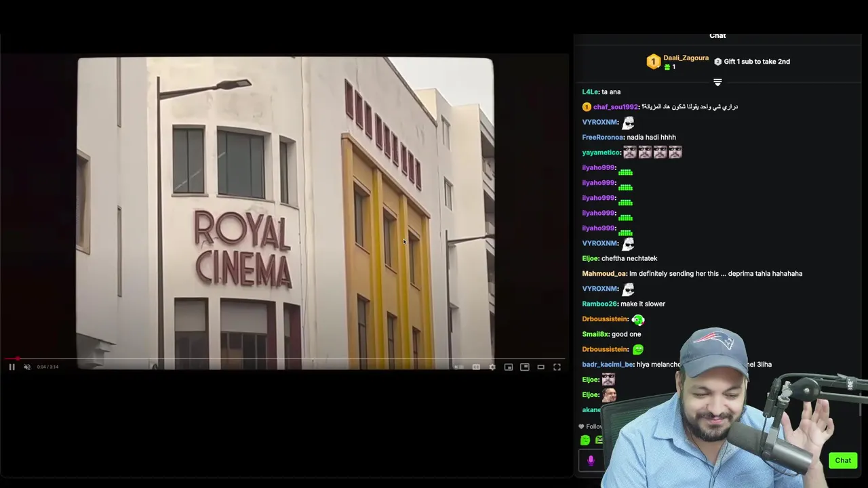Click the green Kick emote icon below Follow
The height and width of the screenshot is (488, 868).
point(585,441)
